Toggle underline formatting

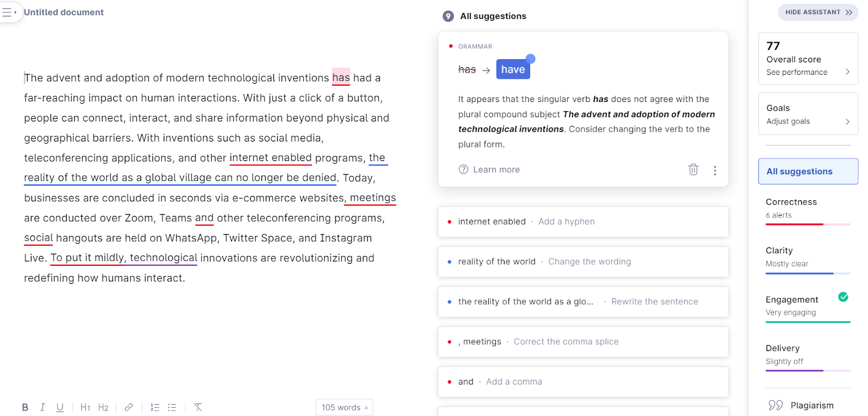point(60,407)
